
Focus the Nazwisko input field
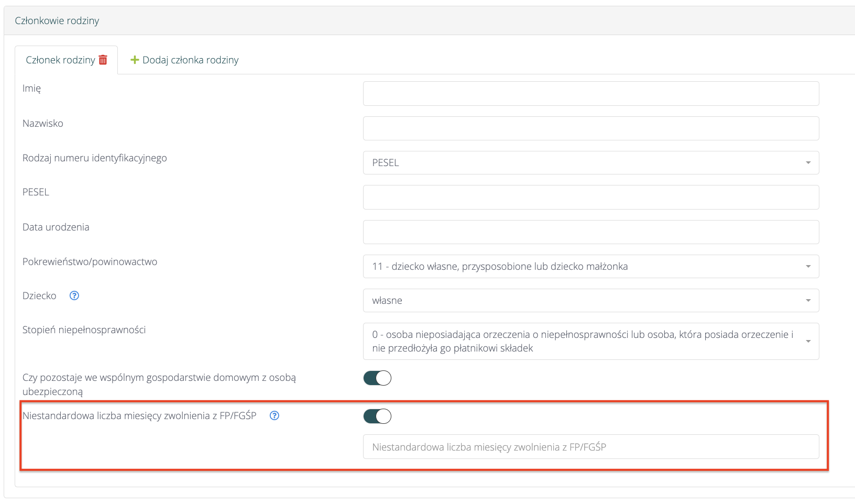pyautogui.click(x=590, y=128)
